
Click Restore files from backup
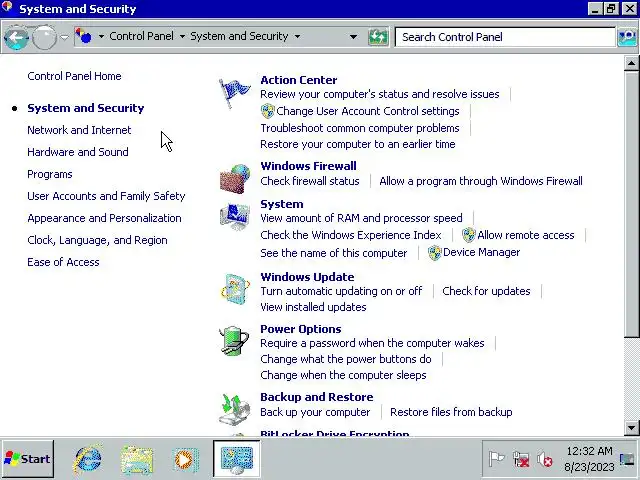tap(451, 412)
